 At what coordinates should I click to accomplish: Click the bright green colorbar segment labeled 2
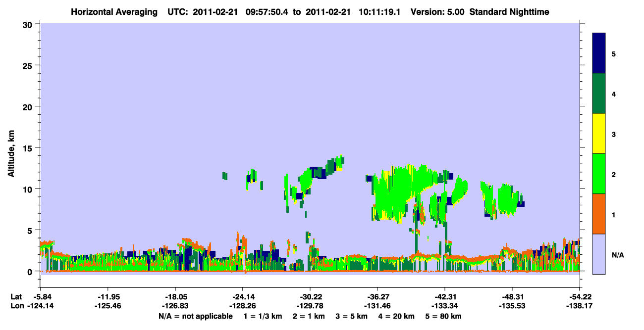599,174
